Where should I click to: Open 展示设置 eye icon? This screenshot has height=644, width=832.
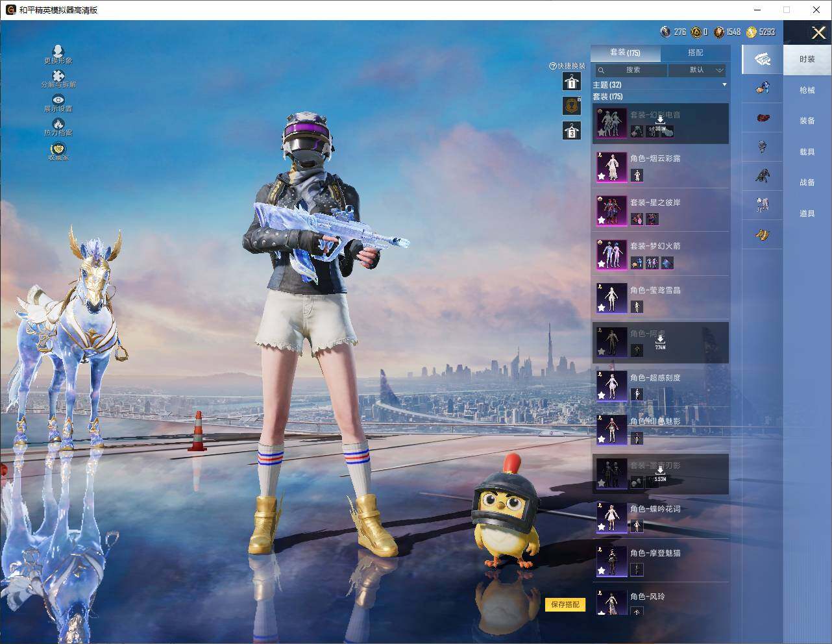click(x=58, y=99)
